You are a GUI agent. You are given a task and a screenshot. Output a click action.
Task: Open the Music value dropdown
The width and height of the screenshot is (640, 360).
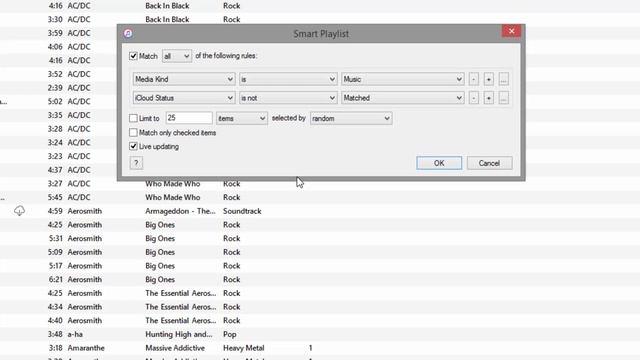[403, 79]
